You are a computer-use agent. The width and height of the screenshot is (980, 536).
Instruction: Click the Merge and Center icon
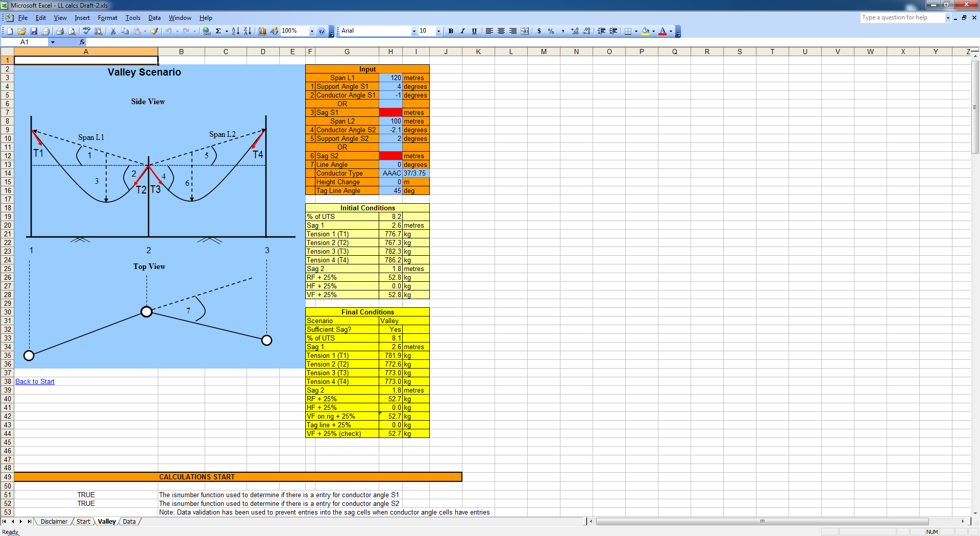coord(525,31)
